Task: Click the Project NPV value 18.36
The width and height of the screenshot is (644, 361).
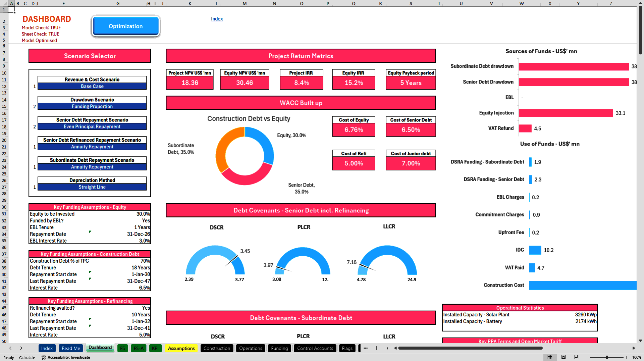Action: (190, 83)
